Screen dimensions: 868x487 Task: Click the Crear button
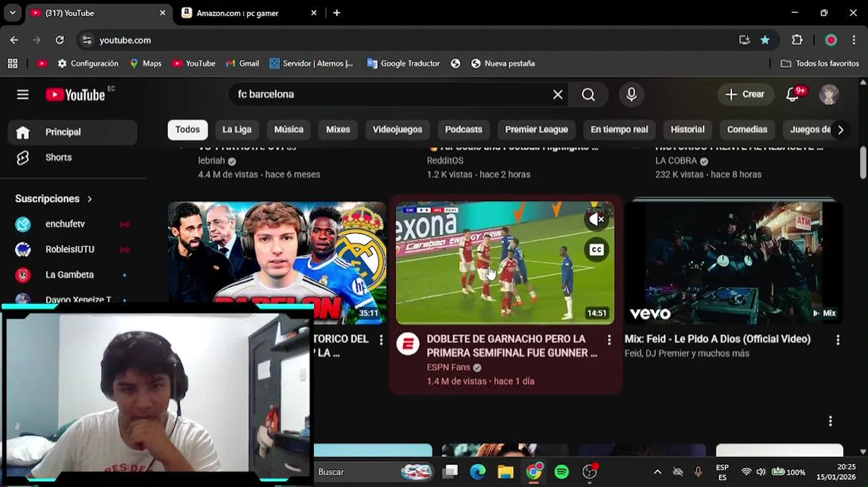(745, 95)
